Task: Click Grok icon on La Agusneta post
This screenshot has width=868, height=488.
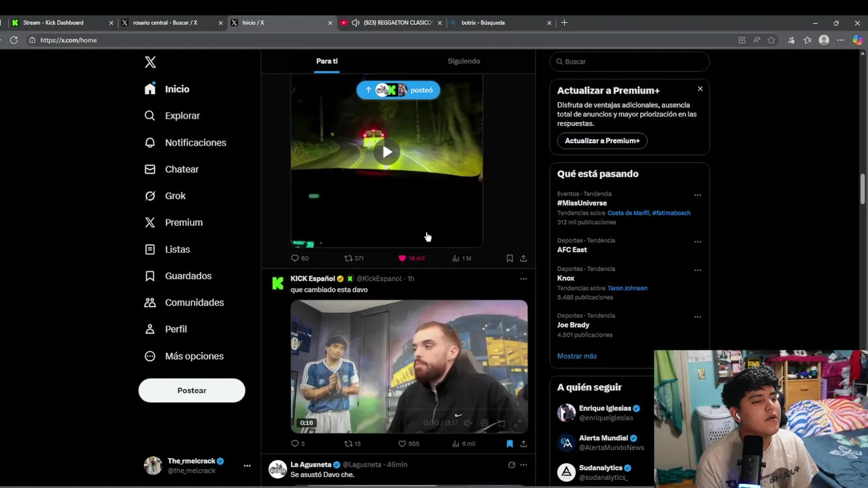Action: (x=511, y=465)
